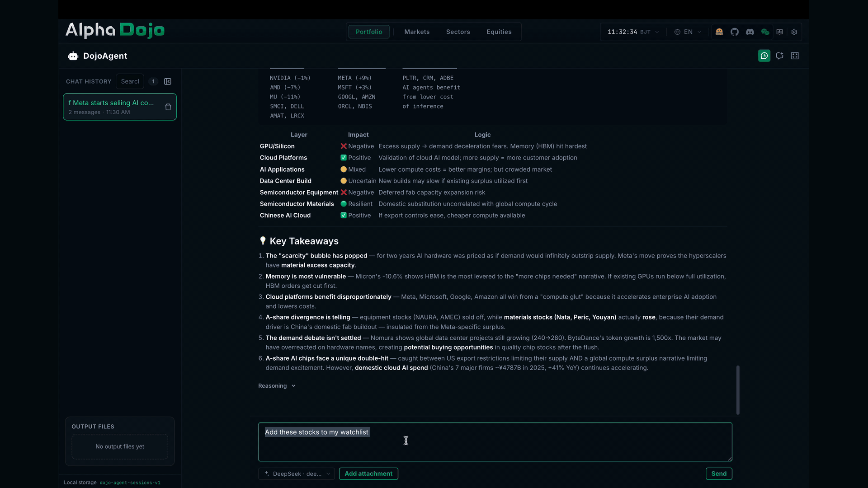
Task: Click the PLTR, CRM, ADBE text
Action: pyautogui.click(x=428, y=78)
